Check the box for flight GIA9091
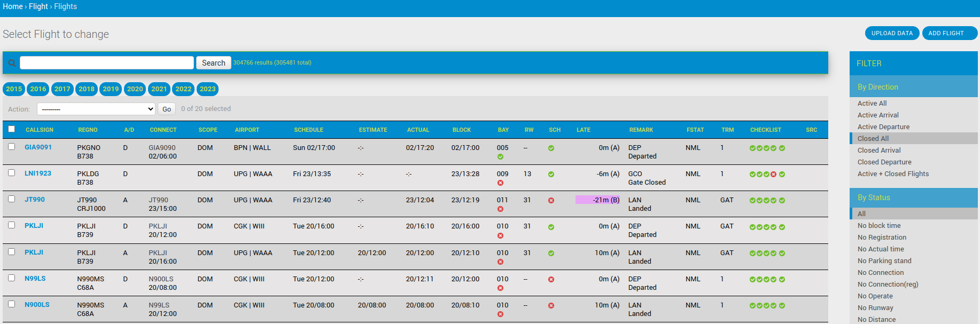This screenshot has width=980, height=324. [12, 146]
